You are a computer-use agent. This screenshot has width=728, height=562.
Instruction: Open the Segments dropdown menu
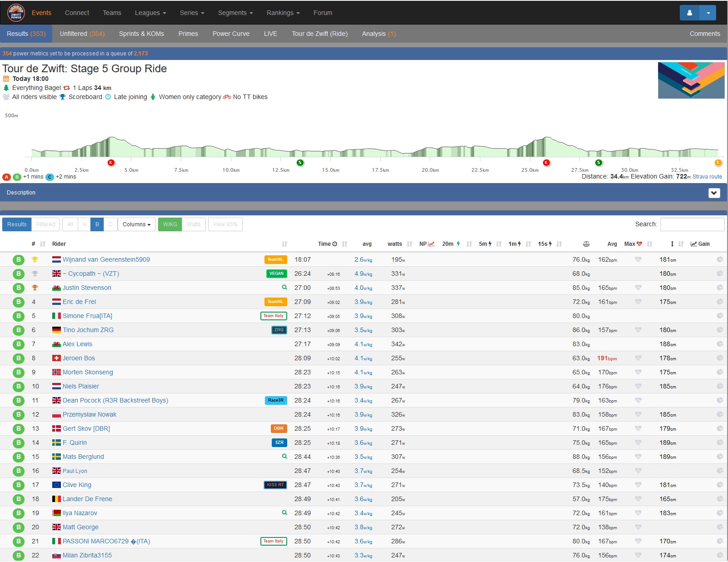click(x=235, y=13)
